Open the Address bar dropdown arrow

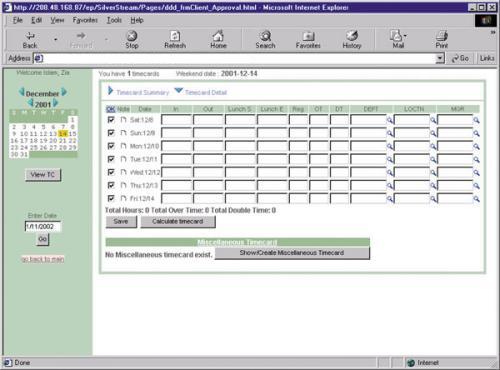coord(440,58)
